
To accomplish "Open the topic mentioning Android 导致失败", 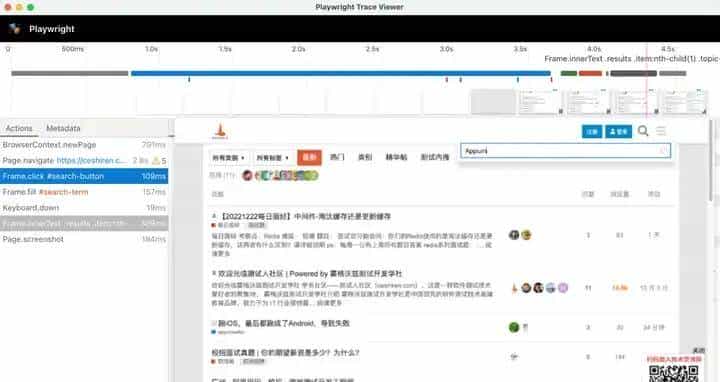I will pyautogui.click(x=284, y=323).
